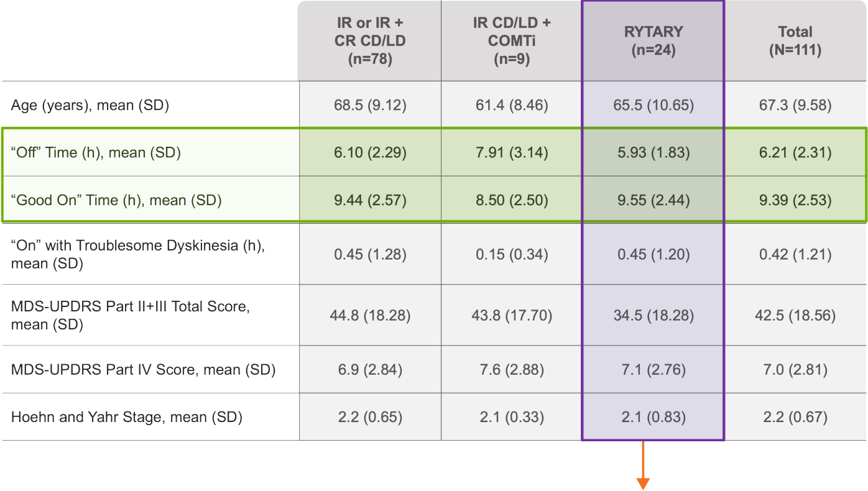Click the Total (N=111) column header
This screenshot has width=868, height=491.
[x=795, y=41]
